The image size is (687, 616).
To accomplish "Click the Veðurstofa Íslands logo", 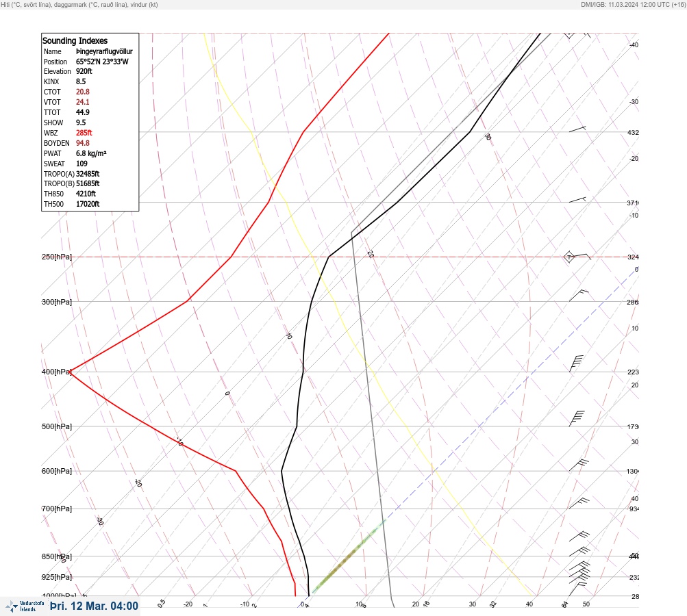I will [25, 606].
